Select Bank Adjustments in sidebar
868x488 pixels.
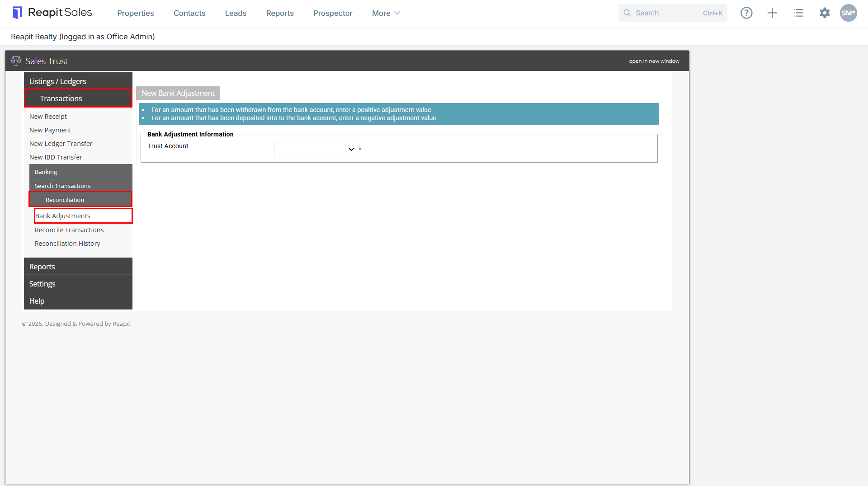click(x=84, y=216)
